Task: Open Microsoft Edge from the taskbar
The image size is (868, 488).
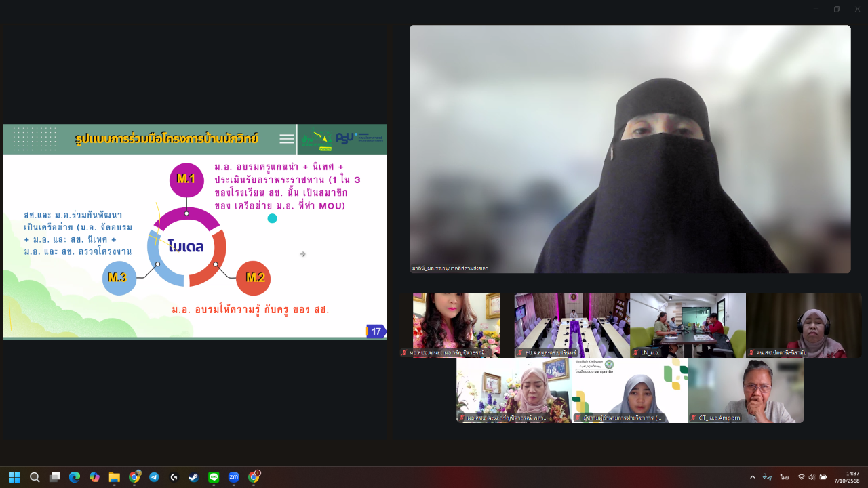Action: coord(75,477)
